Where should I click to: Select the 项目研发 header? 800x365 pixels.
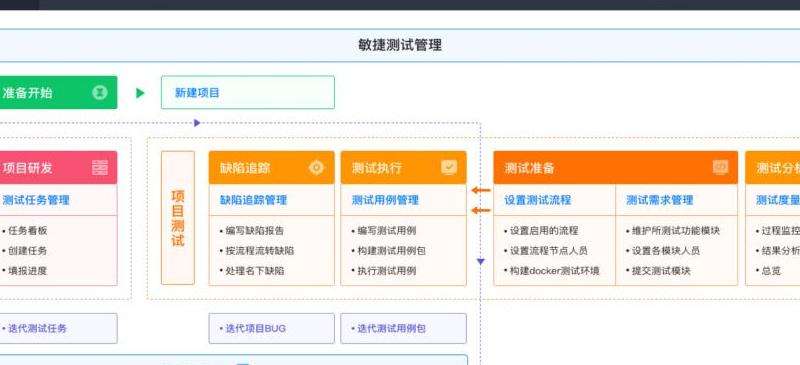coord(58,167)
